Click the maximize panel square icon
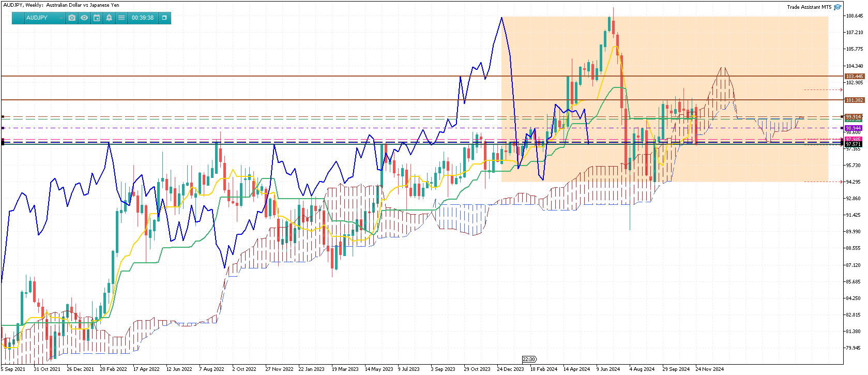 click(164, 18)
